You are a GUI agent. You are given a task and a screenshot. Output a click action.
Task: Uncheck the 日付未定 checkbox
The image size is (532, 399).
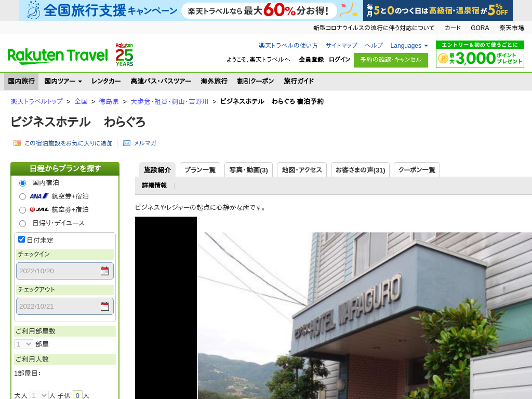pyautogui.click(x=21, y=239)
